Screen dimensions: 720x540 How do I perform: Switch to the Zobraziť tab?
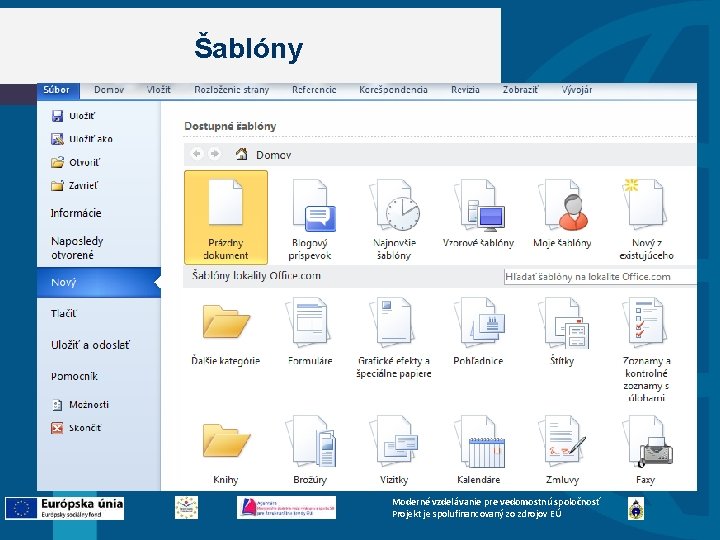(x=520, y=90)
